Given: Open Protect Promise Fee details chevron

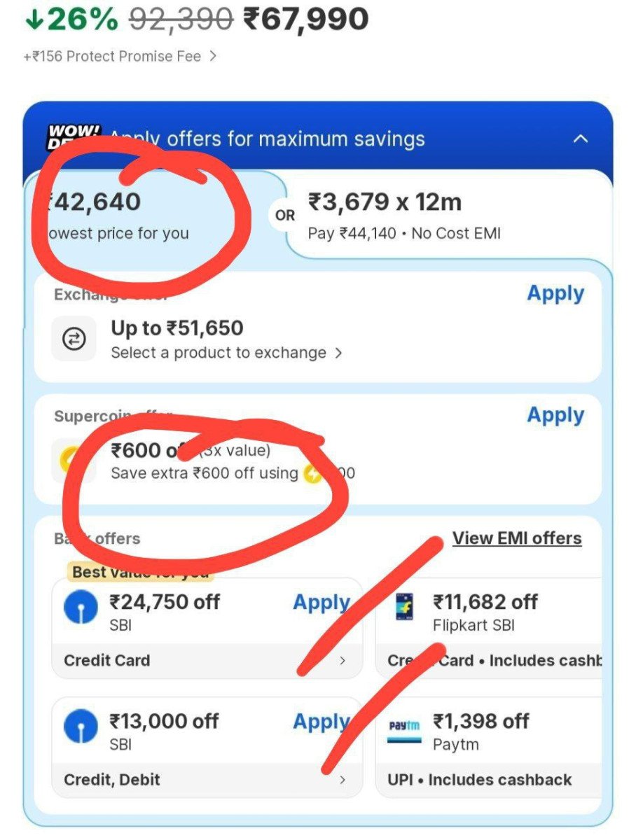Looking at the screenshot, I should (x=213, y=56).
